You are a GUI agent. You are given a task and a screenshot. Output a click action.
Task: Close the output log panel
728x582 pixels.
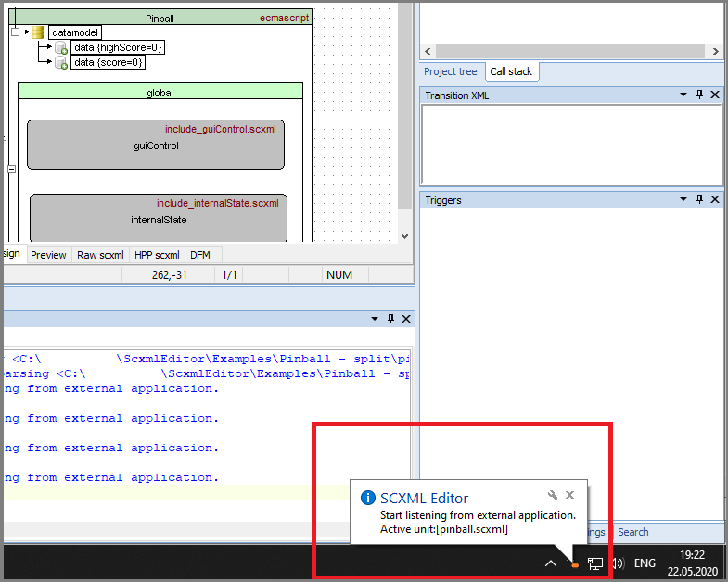point(406,319)
